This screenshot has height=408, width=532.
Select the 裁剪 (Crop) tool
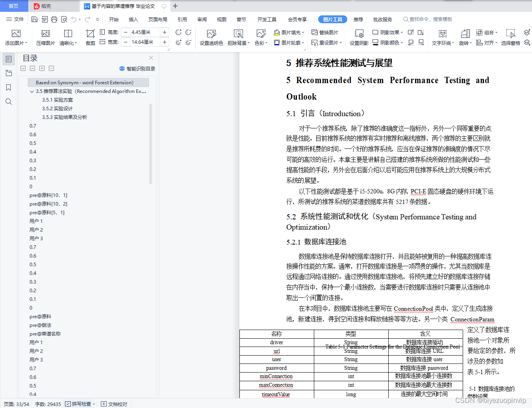[90, 37]
